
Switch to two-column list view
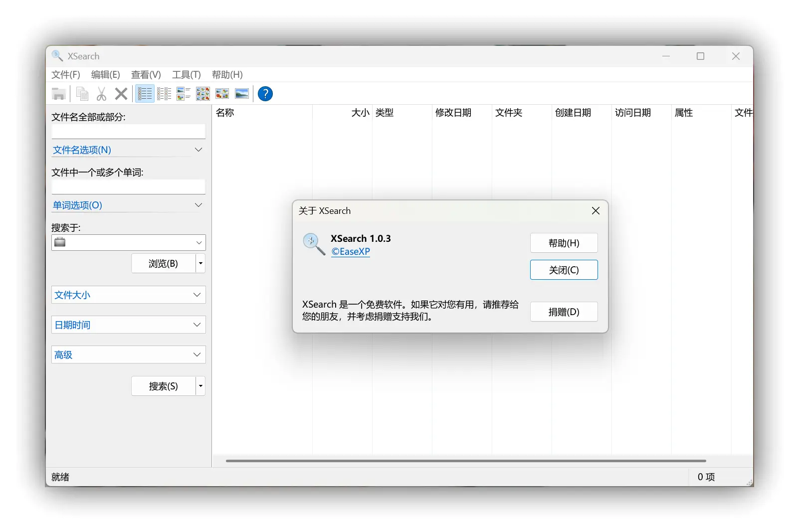pos(164,94)
